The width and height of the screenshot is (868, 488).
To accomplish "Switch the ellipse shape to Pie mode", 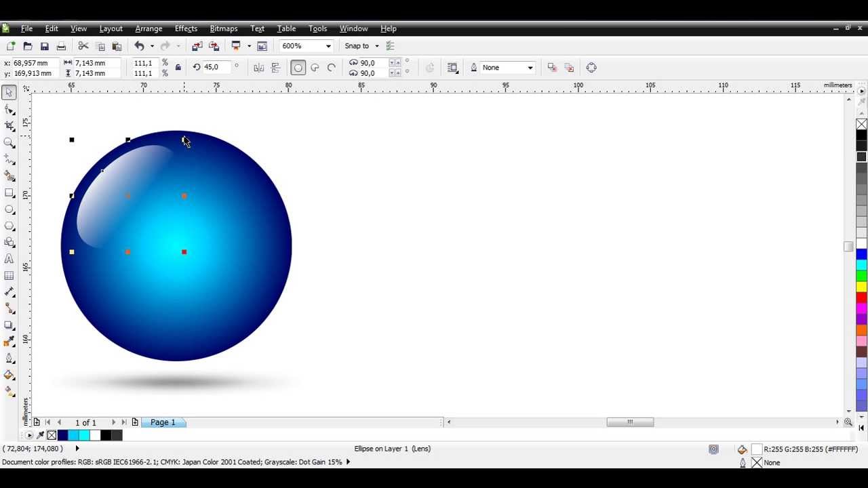I will pos(315,68).
